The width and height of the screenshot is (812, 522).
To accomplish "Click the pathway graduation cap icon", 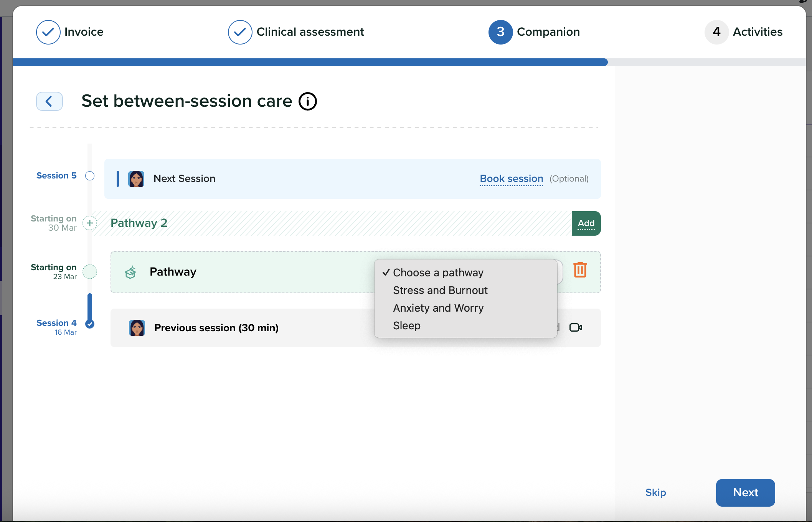I will (130, 272).
